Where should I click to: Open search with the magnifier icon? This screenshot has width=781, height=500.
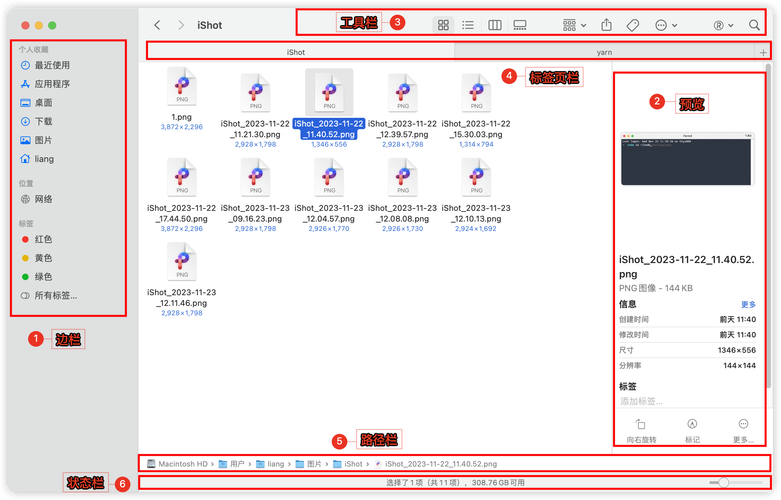(754, 24)
